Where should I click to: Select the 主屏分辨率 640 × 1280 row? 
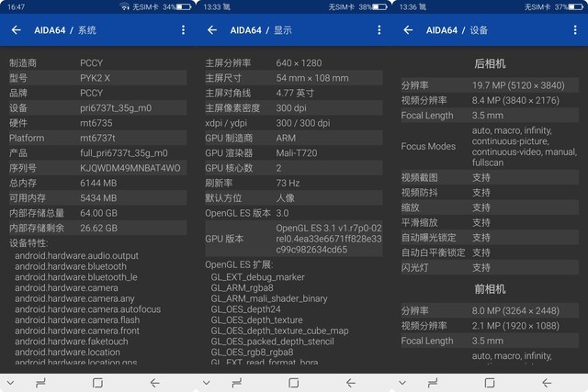(x=294, y=63)
